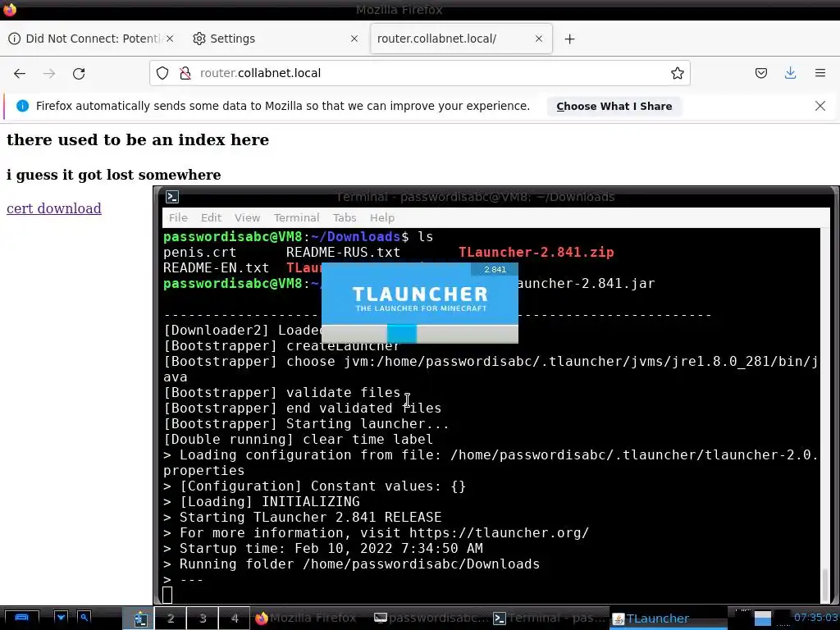
Task: Click README-EN.txt in terminal listing
Action: [x=216, y=268]
